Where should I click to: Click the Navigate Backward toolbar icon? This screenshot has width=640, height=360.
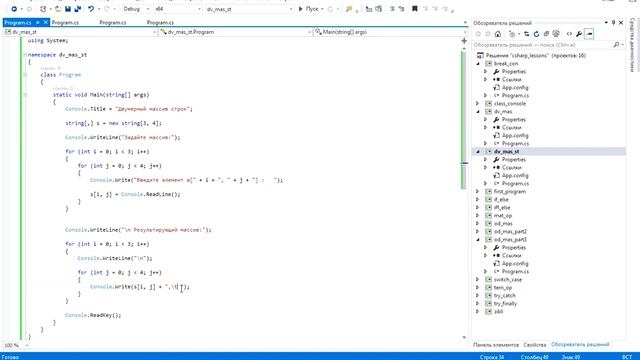tap(13, 9)
